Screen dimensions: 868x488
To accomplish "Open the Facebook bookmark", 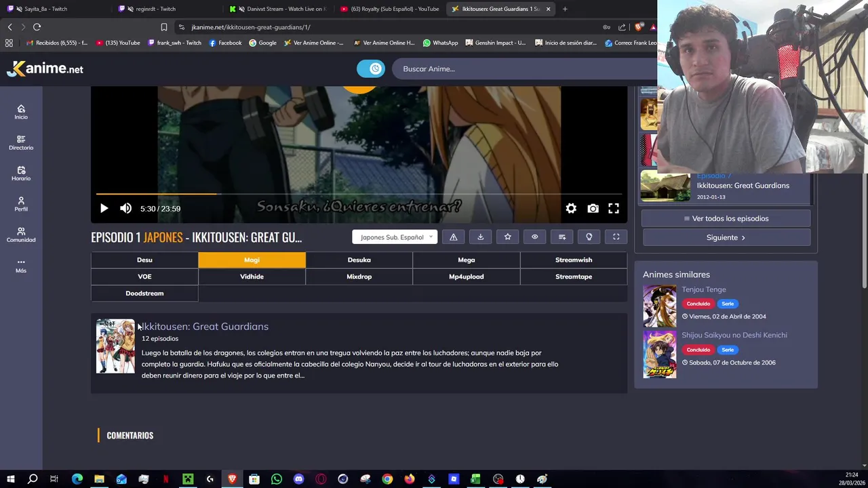I will click(x=225, y=43).
